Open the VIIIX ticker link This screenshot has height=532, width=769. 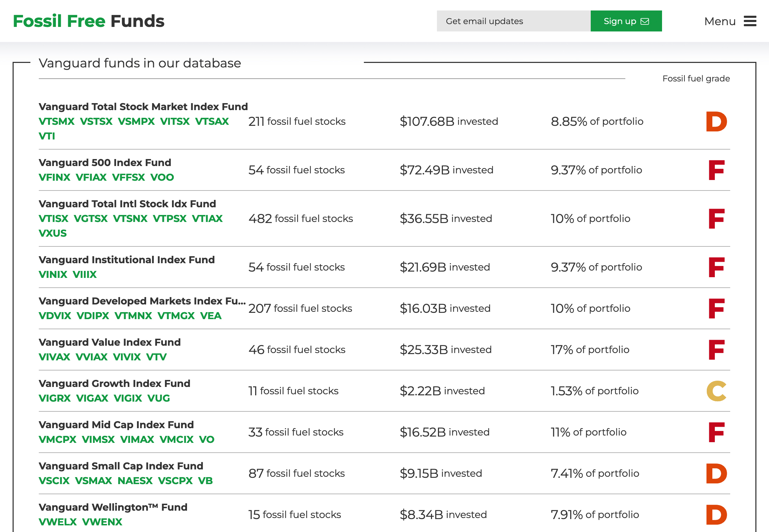tap(85, 274)
